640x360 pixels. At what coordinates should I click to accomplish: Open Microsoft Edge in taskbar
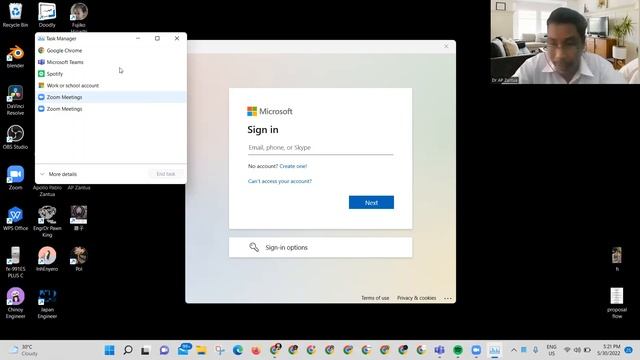(x=238, y=350)
